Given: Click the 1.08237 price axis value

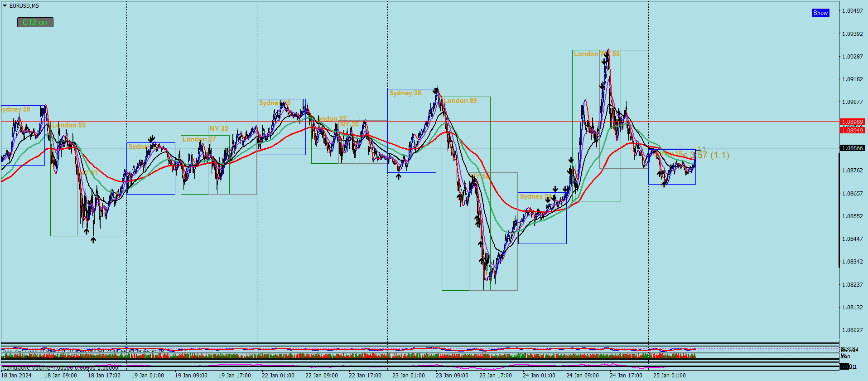Looking at the screenshot, I should click(852, 284).
